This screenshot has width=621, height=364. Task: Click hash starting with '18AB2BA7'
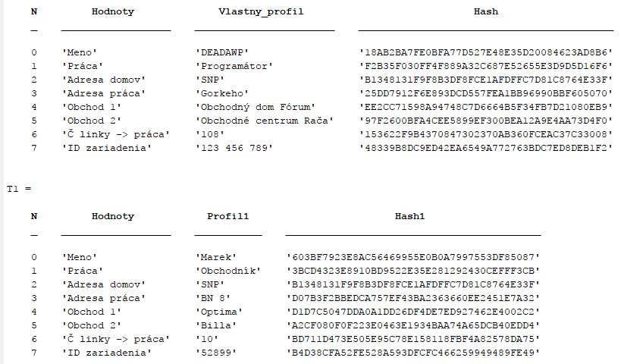(x=486, y=52)
